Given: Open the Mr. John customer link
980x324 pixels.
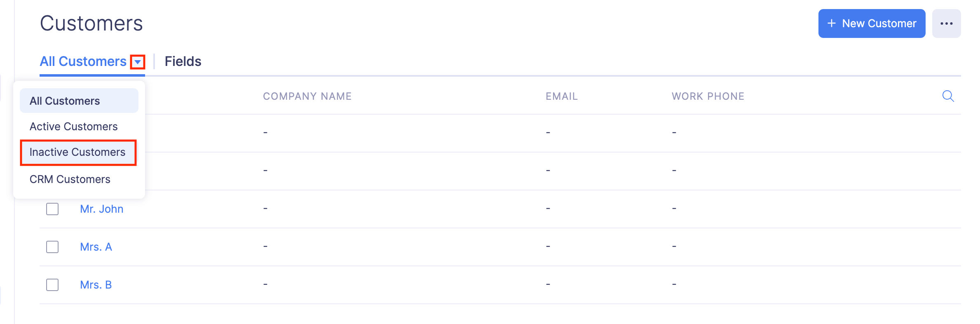Looking at the screenshot, I should (102, 209).
